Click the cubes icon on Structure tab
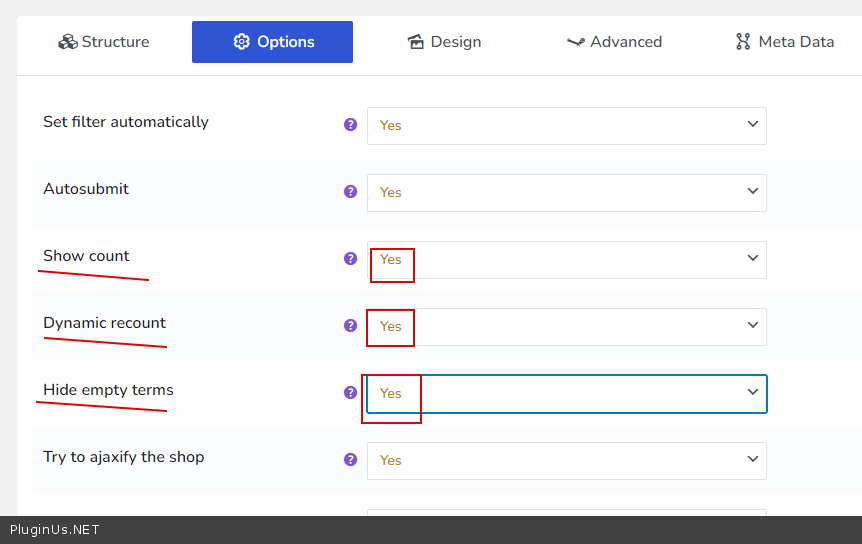The height and width of the screenshot is (544, 862). tap(67, 42)
